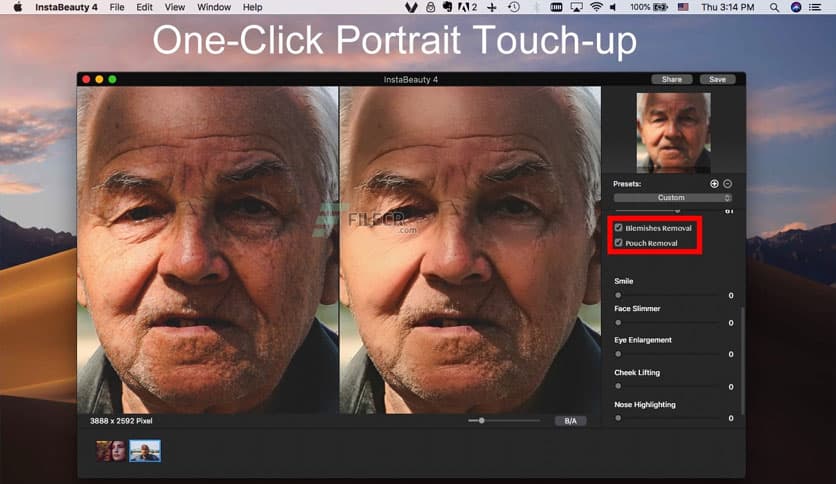Click the Share button
Image resolution: width=836 pixels, height=484 pixels.
(x=672, y=79)
